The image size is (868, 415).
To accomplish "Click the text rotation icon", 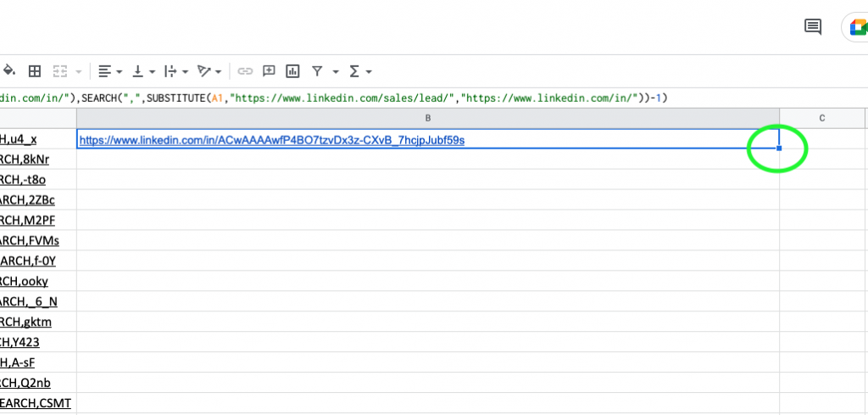I will [204, 71].
